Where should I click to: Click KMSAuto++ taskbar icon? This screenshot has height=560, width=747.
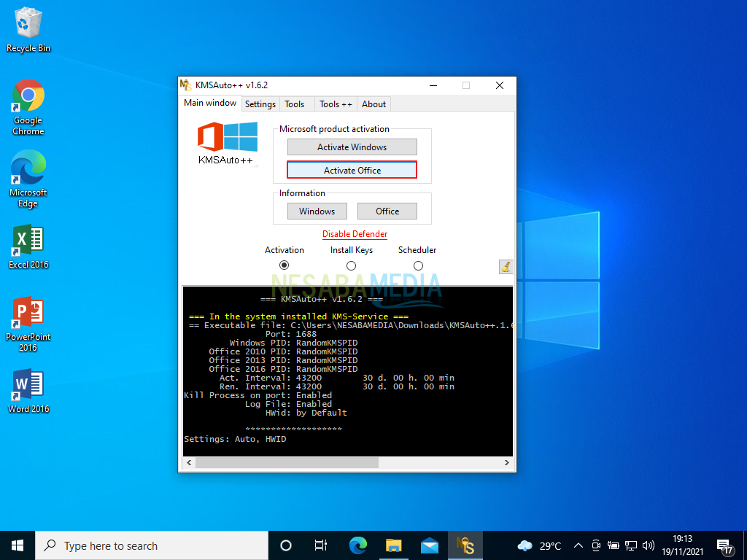pyautogui.click(x=465, y=545)
